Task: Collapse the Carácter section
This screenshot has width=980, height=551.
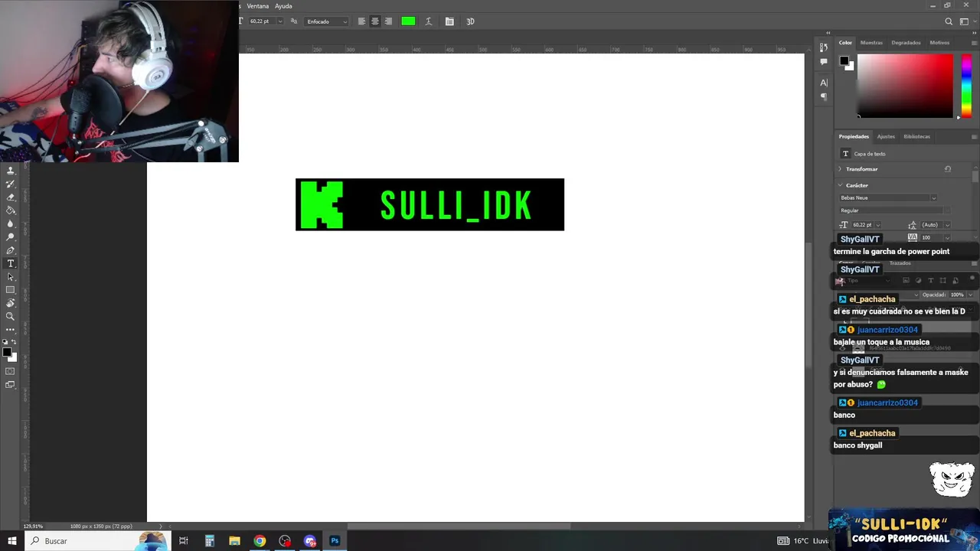Action: 840,185
